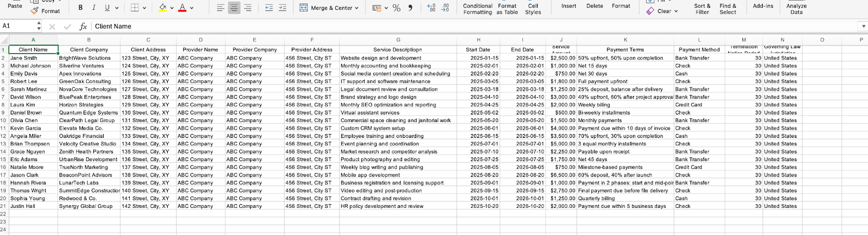The image size is (868, 235).
Task: Click the Decrease Indent icon
Action: [x=269, y=8]
